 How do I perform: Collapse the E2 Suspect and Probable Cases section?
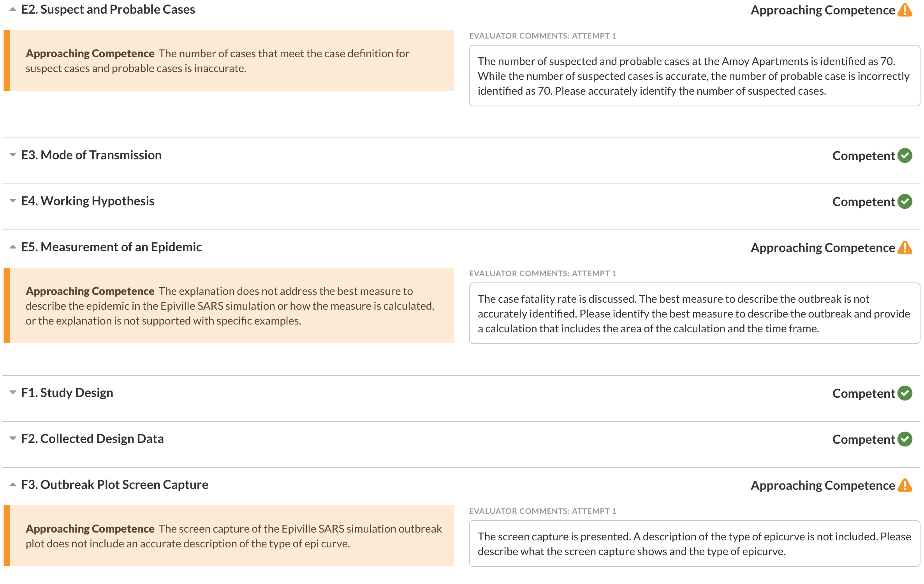click(13, 9)
